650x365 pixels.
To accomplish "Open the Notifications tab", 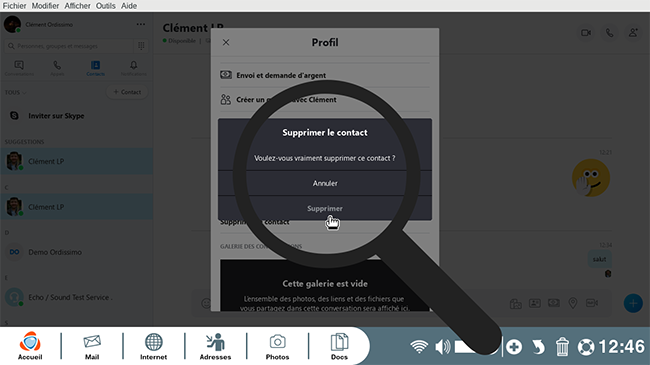I will click(133, 68).
